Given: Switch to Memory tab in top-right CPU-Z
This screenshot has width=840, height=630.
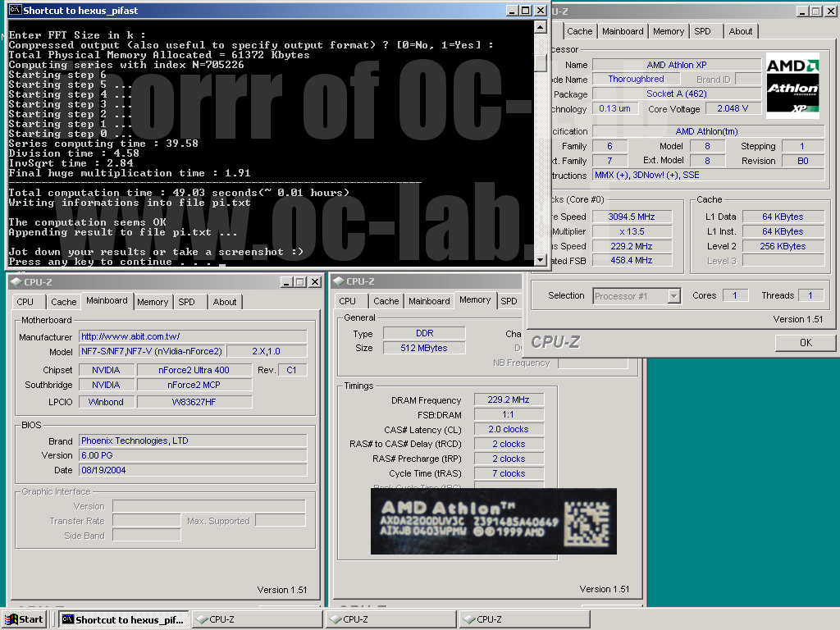Looking at the screenshot, I should pyautogui.click(x=668, y=32).
